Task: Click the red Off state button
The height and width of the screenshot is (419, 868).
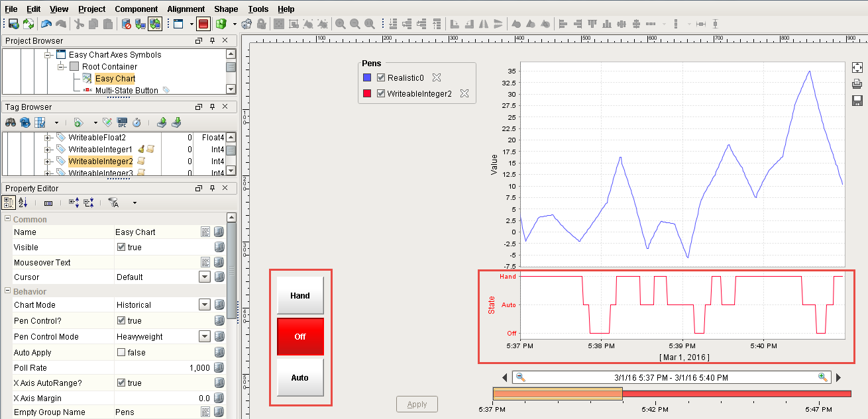Action: (x=300, y=336)
